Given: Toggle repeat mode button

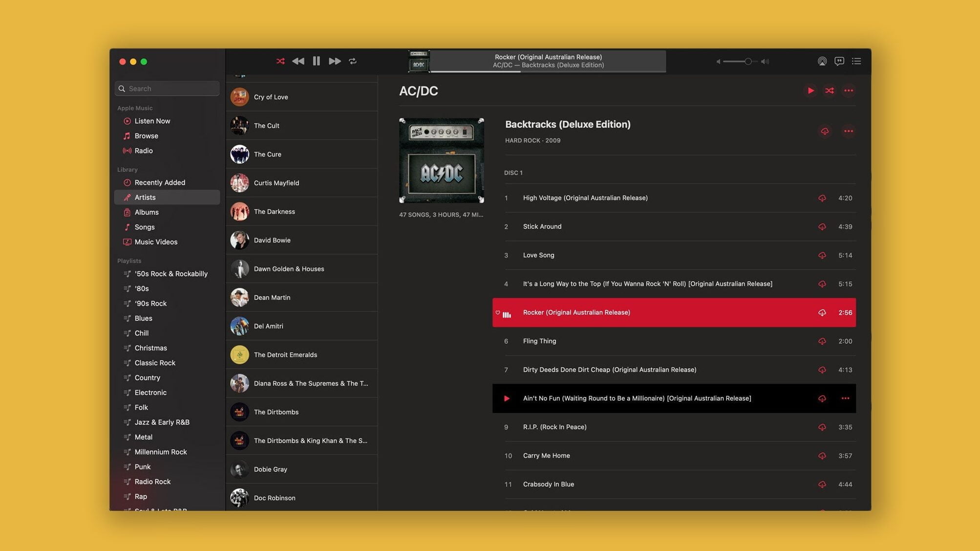Looking at the screenshot, I should coord(353,61).
